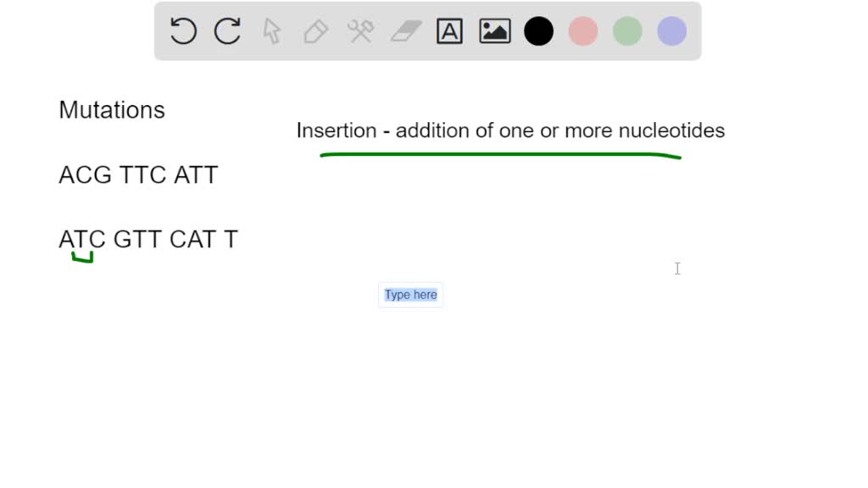
Task: Redo the last undone action
Action: point(227,31)
